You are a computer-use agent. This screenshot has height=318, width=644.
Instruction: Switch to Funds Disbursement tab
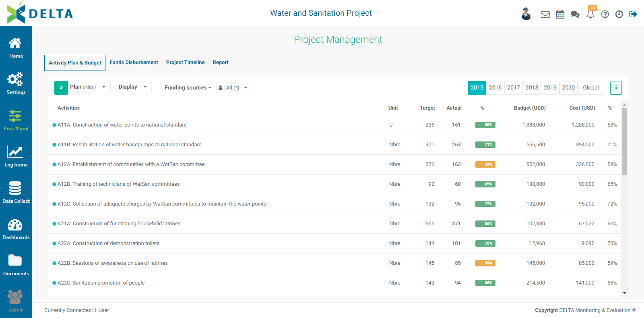pos(134,62)
